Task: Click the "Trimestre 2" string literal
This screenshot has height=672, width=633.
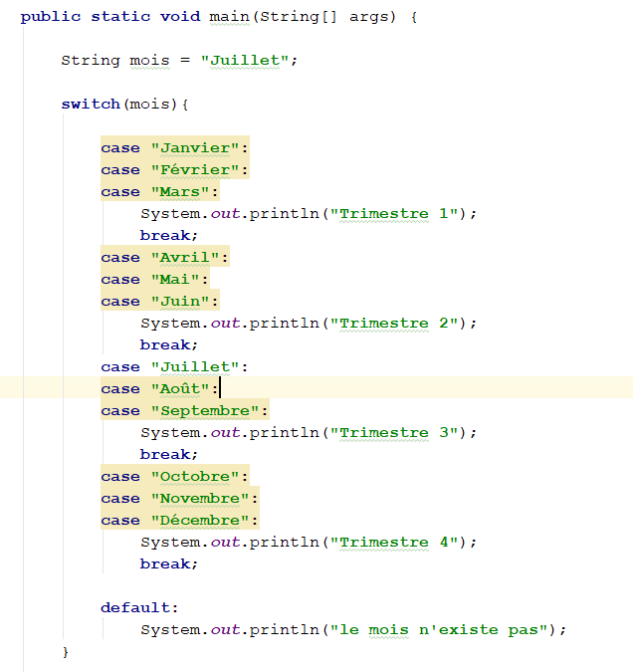Action: [x=393, y=323]
